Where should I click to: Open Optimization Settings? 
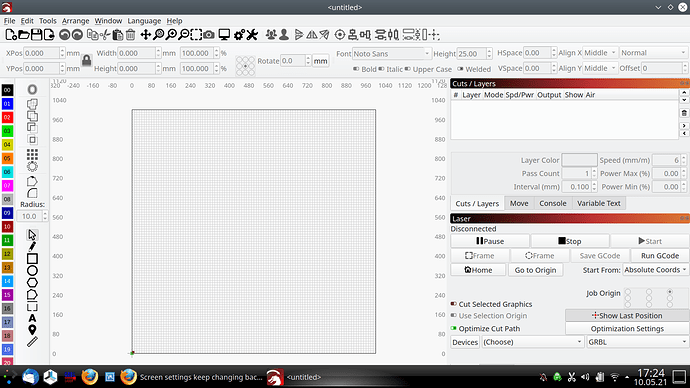coord(627,329)
